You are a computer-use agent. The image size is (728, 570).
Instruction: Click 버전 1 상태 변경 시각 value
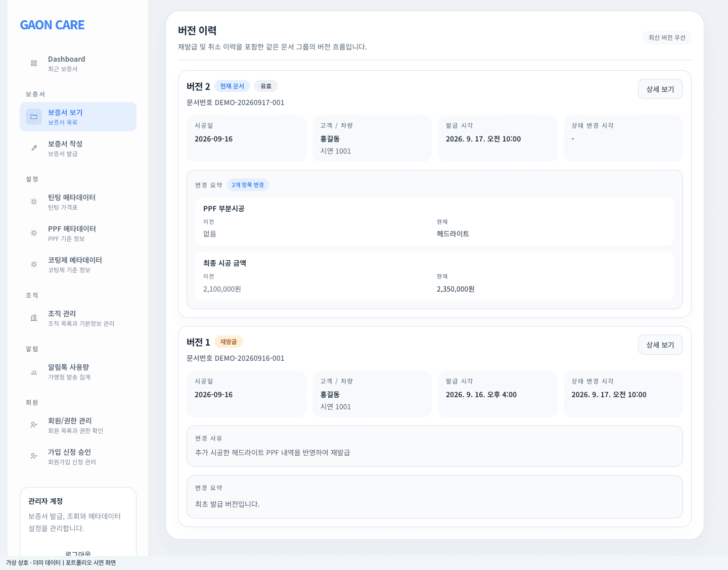pyautogui.click(x=609, y=395)
